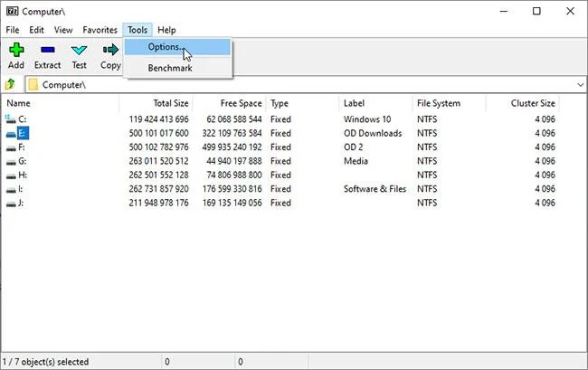Click free space 176 599 330 816
Screen dimensions: 588x370
click(232, 188)
